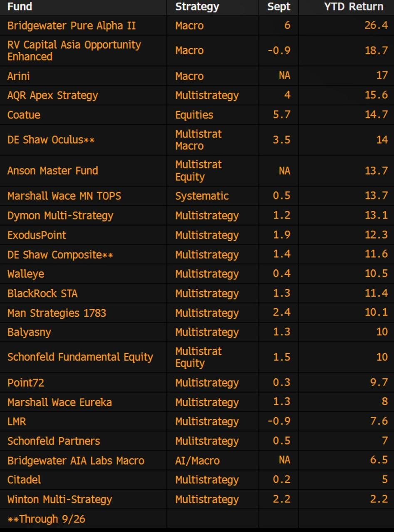Image resolution: width=394 pixels, height=532 pixels.
Task: Click the BlackRock STA fund name
Action: click(x=42, y=294)
